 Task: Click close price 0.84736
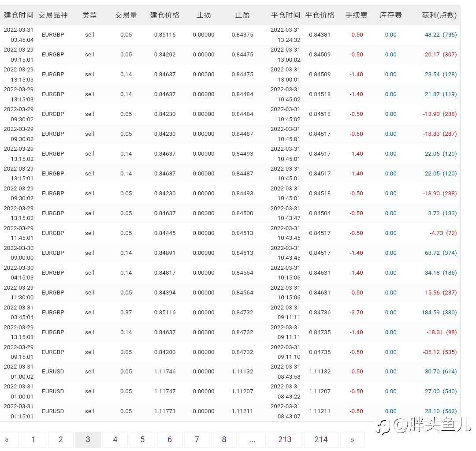point(320,312)
